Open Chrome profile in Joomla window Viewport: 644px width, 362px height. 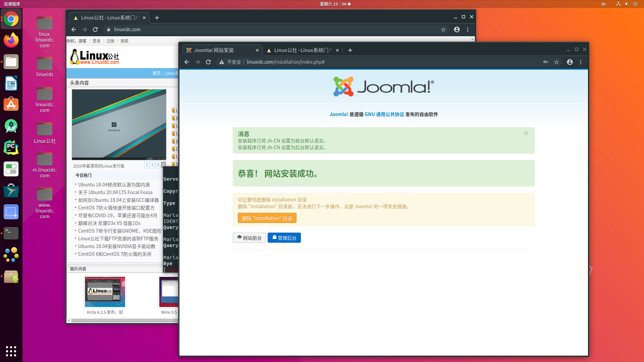click(x=570, y=62)
